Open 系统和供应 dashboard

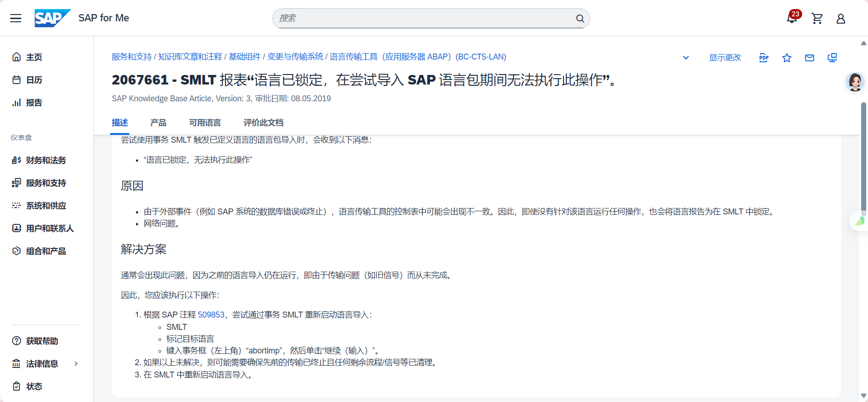point(46,206)
